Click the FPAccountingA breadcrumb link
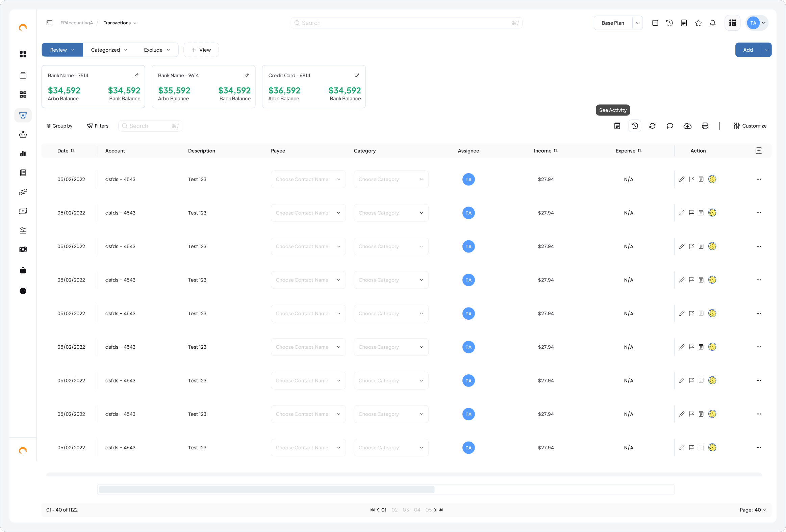The height and width of the screenshot is (532, 786). [x=76, y=23]
